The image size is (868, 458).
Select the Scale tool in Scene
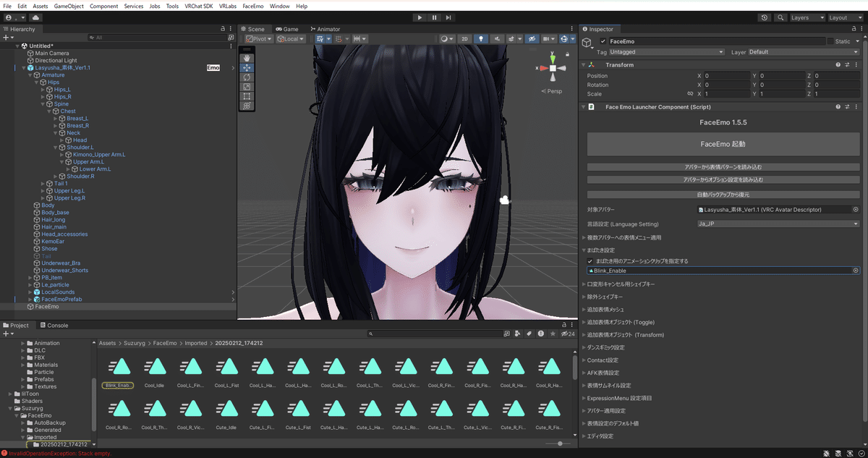pyautogui.click(x=247, y=86)
